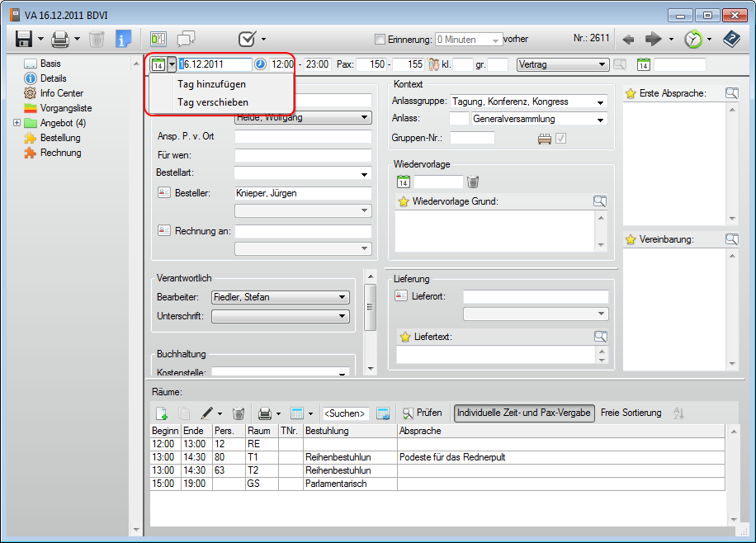
Task: Choose 'Tag verschieben' from the menu
Action: (x=212, y=102)
